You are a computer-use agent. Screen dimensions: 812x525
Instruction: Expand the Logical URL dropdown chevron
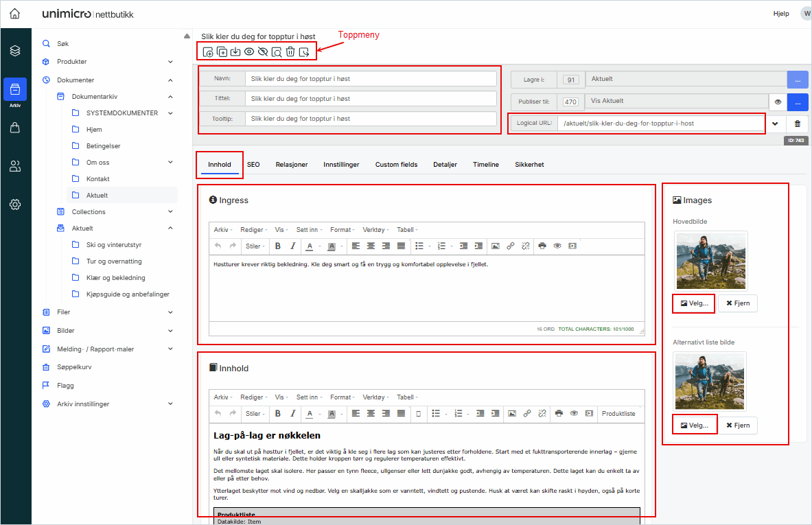click(775, 124)
